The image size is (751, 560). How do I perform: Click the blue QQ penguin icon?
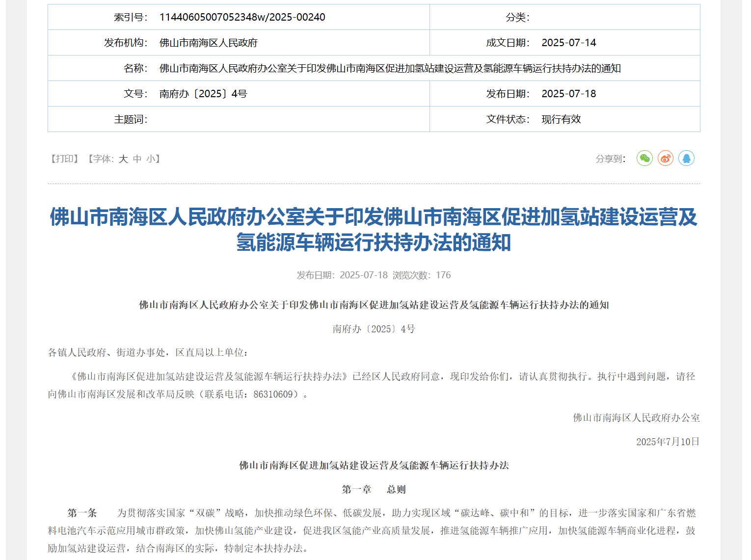687,158
